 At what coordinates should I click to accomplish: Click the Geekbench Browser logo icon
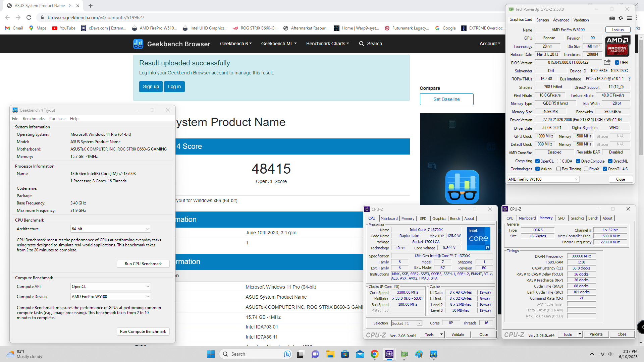(138, 44)
